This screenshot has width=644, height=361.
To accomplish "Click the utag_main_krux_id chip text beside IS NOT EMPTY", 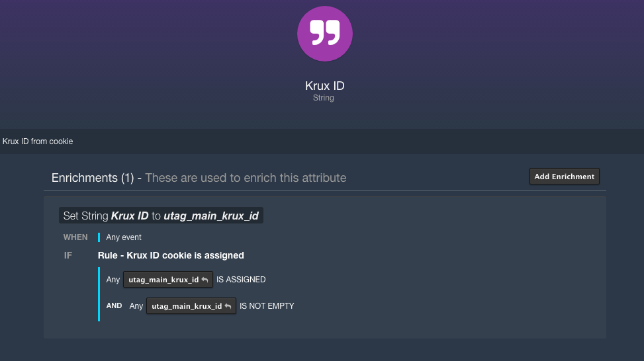I will pyautogui.click(x=187, y=306).
